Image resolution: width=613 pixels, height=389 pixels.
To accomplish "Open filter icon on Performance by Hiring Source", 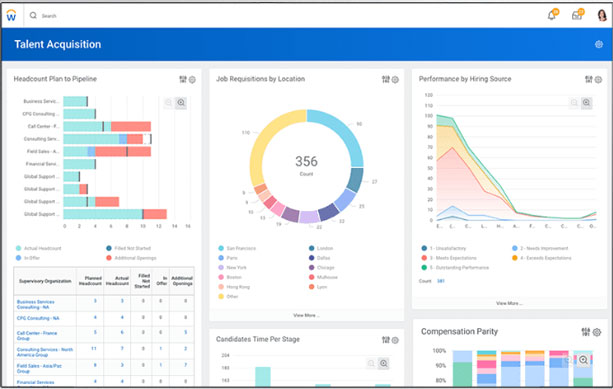I will [x=588, y=79].
